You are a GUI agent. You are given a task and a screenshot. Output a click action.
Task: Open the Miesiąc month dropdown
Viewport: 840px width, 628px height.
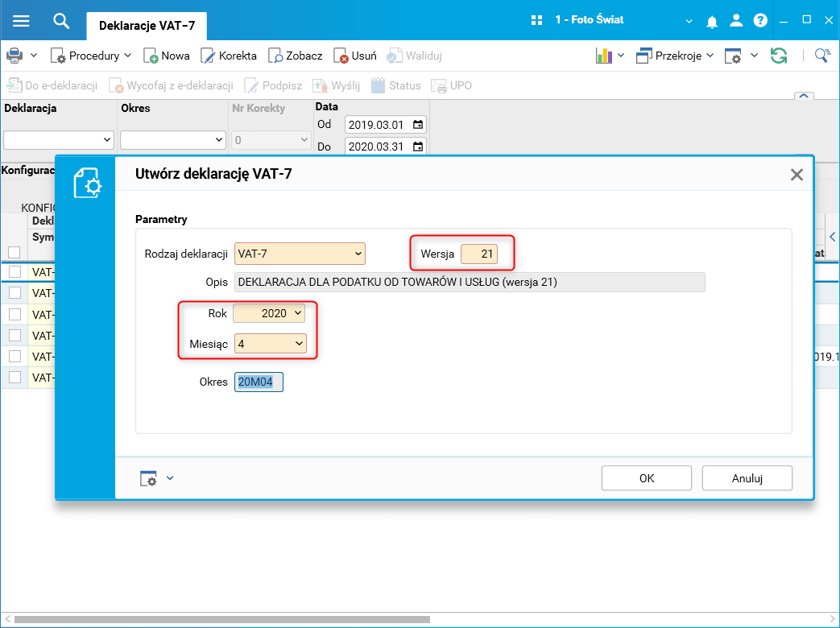coord(271,344)
